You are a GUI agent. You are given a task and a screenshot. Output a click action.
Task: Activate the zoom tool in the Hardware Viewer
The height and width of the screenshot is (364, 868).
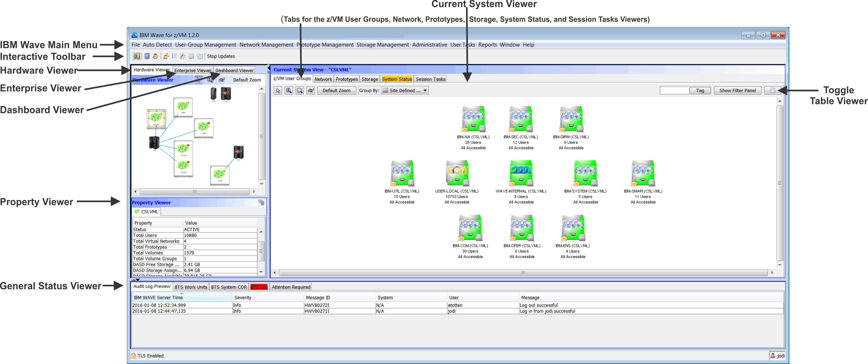[210, 80]
